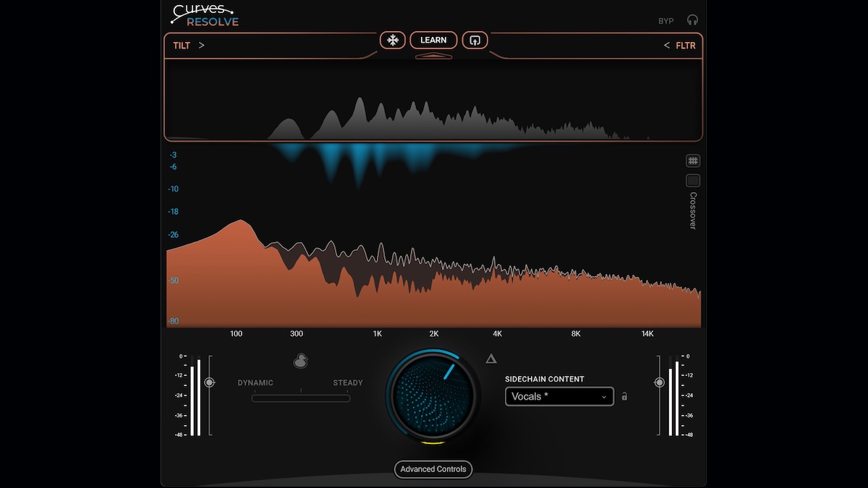The height and width of the screenshot is (488, 868).
Task: Click the snowflake freeze icon
Action: [393, 40]
